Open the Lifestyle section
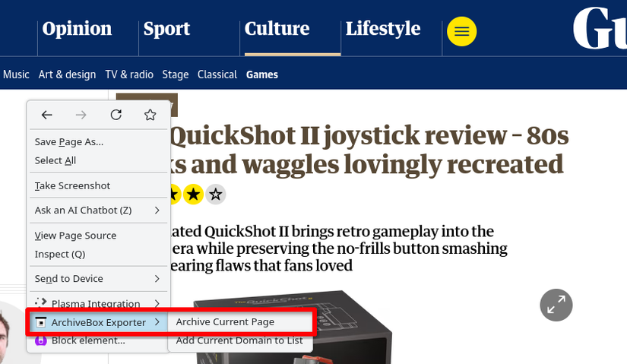The width and height of the screenshot is (627, 364). point(383,29)
